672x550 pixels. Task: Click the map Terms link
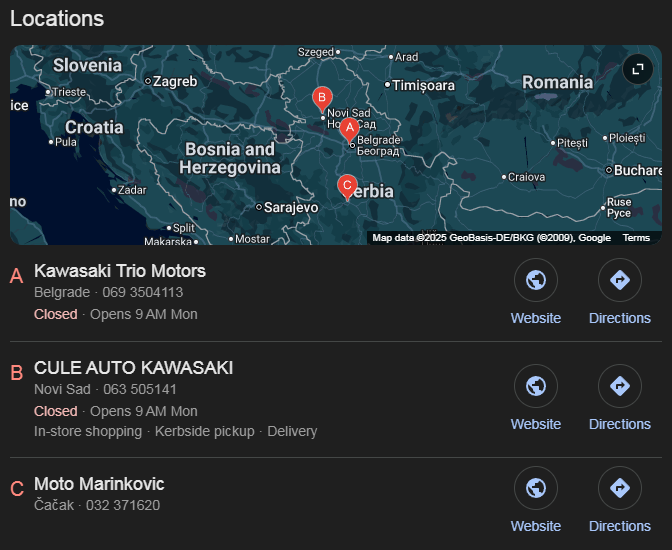click(x=636, y=238)
